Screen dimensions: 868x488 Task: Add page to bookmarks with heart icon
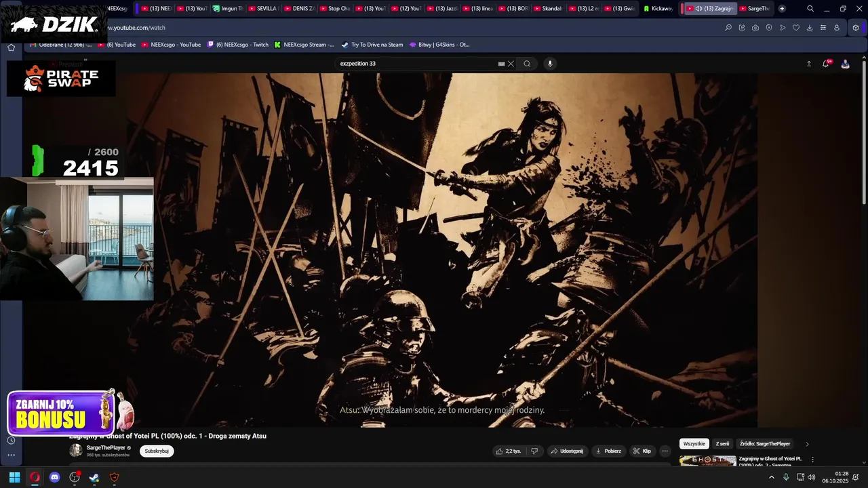796,28
